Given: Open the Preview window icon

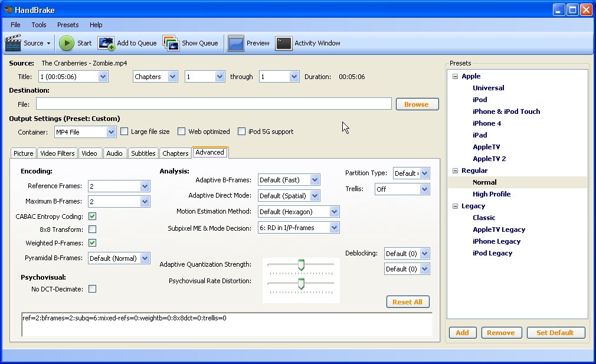Looking at the screenshot, I should point(236,43).
